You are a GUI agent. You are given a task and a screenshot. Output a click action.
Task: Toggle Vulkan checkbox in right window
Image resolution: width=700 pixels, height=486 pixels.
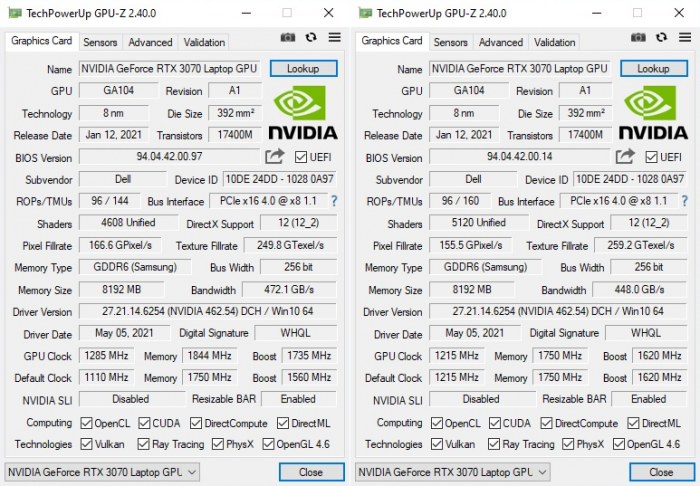pos(437,444)
